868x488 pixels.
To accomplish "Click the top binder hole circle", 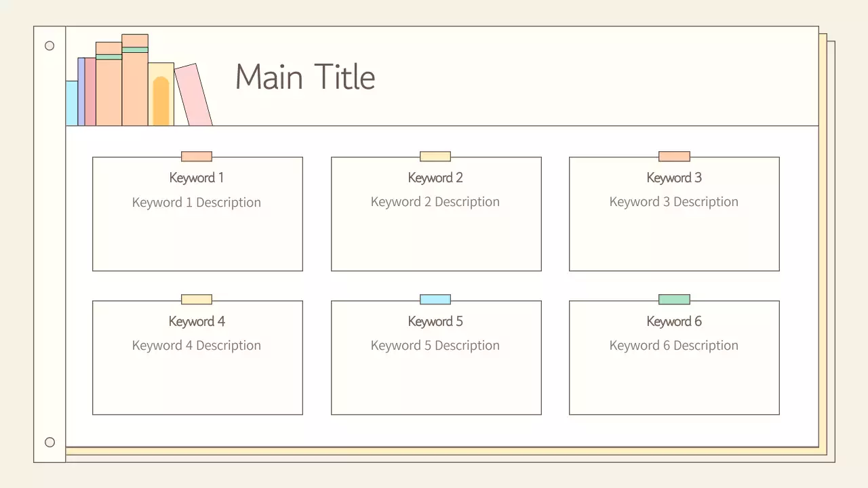I will [50, 46].
